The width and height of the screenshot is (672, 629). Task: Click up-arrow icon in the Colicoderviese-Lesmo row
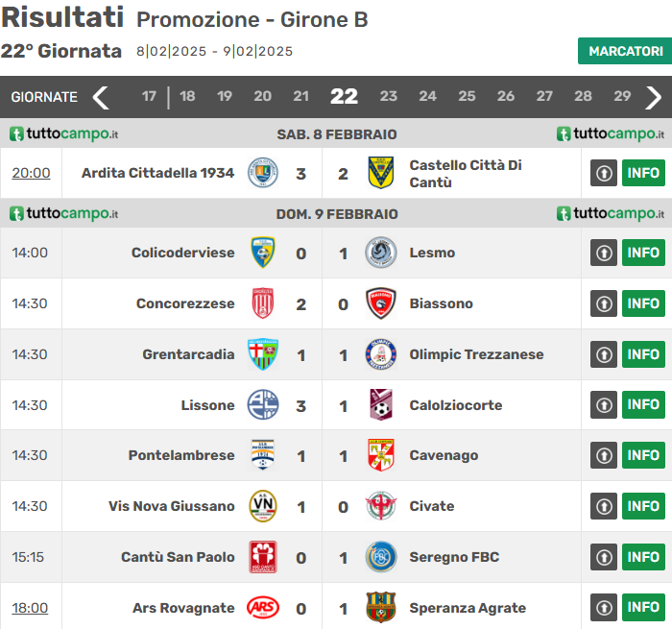click(x=604, y=253)
